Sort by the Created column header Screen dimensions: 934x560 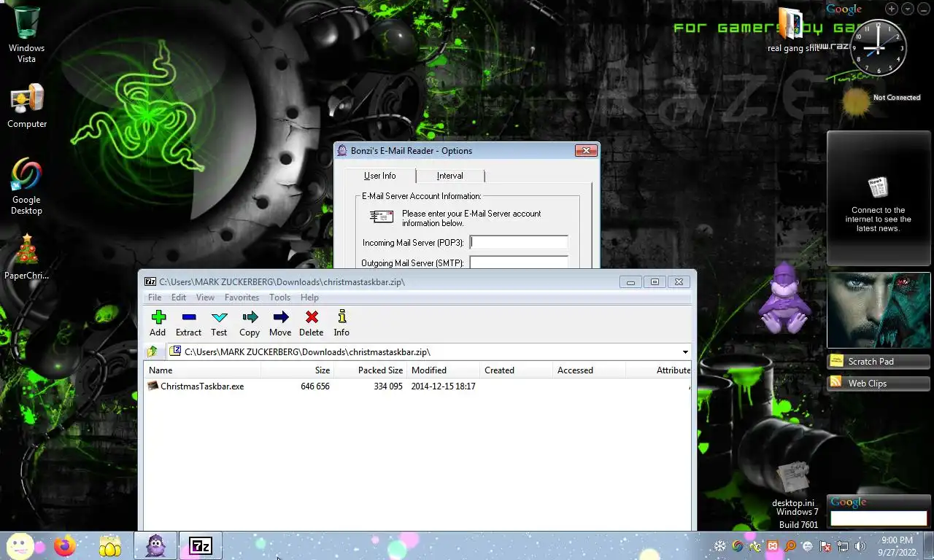pos(516,370)
